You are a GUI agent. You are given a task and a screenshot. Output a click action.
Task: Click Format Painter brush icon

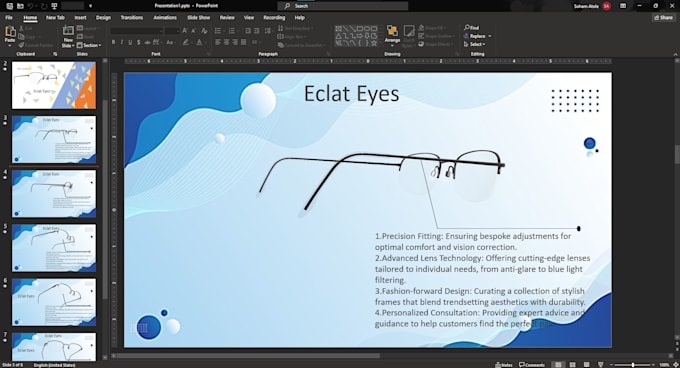pos(21,45)
